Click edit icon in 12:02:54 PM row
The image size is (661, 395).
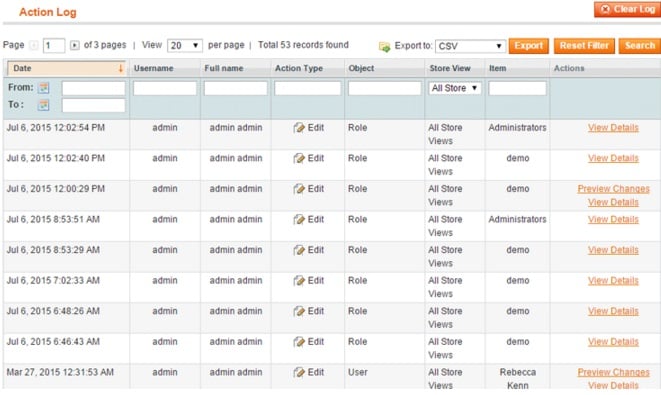tap(299, 128)
